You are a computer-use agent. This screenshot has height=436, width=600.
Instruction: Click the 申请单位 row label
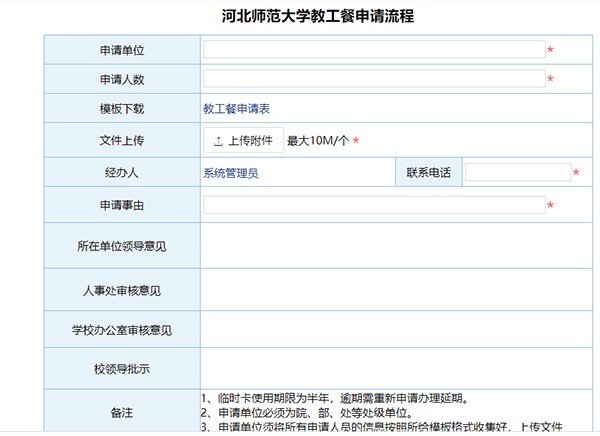coord(121,50)
